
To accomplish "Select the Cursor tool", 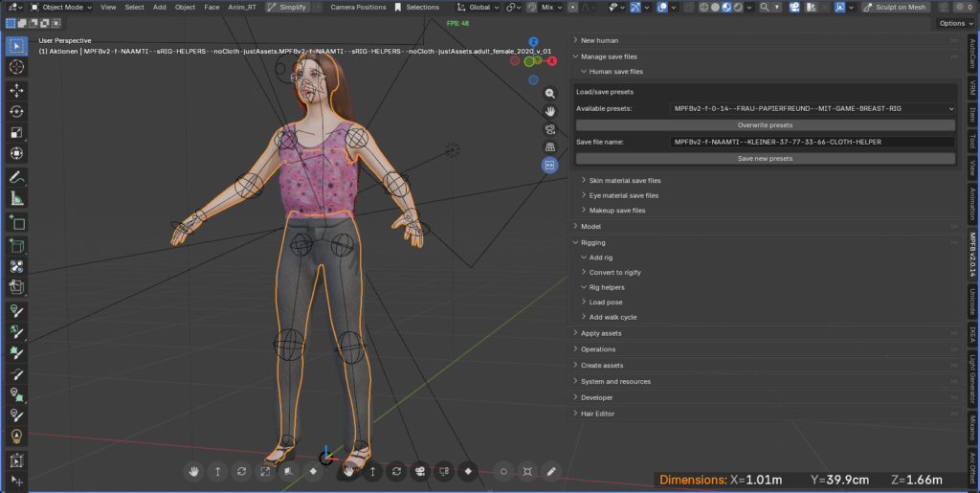I will pos(17,67).
